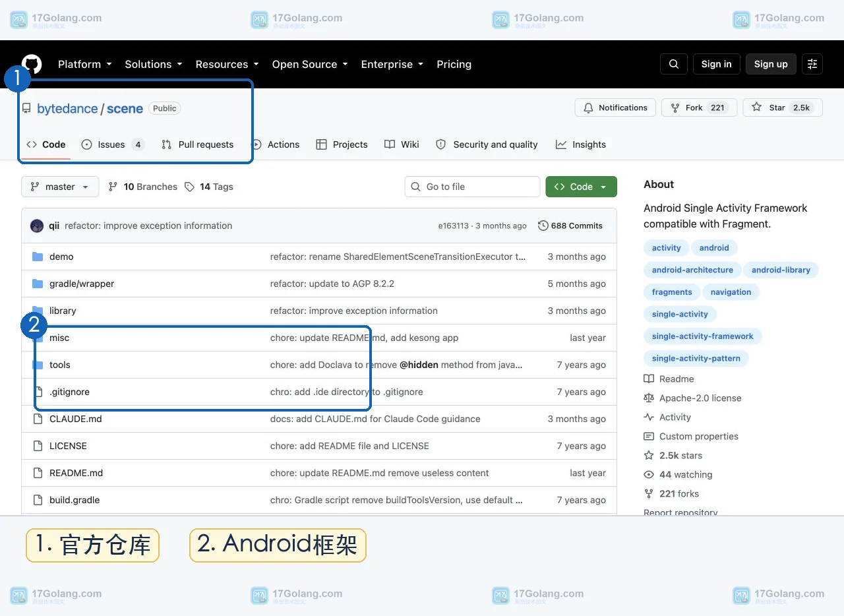Click the navigation topic tag
The height and width of the screenshot is (616, 844).
(731, 292)
